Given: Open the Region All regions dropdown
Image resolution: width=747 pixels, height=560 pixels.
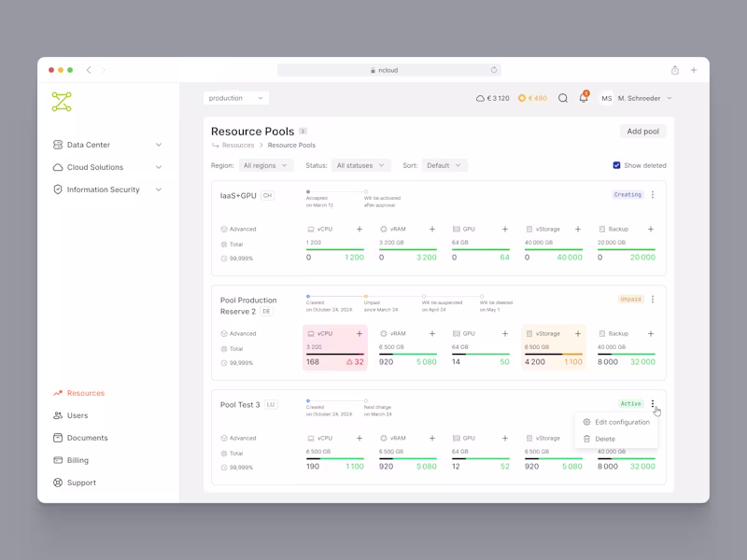Looking at the screenshot, I should 264,165.
